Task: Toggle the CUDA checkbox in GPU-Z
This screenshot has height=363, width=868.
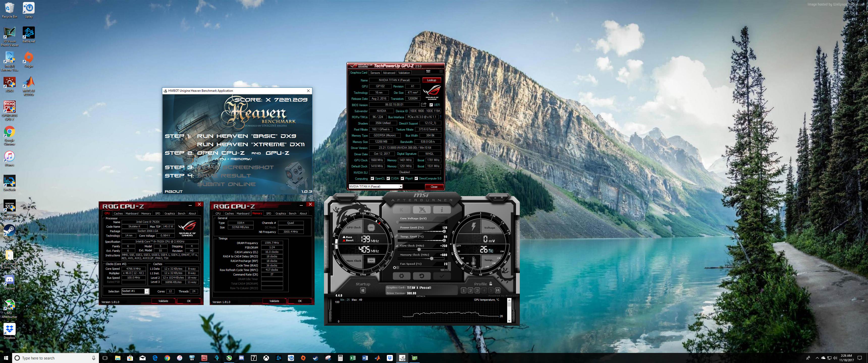Action: click(388, 178)
